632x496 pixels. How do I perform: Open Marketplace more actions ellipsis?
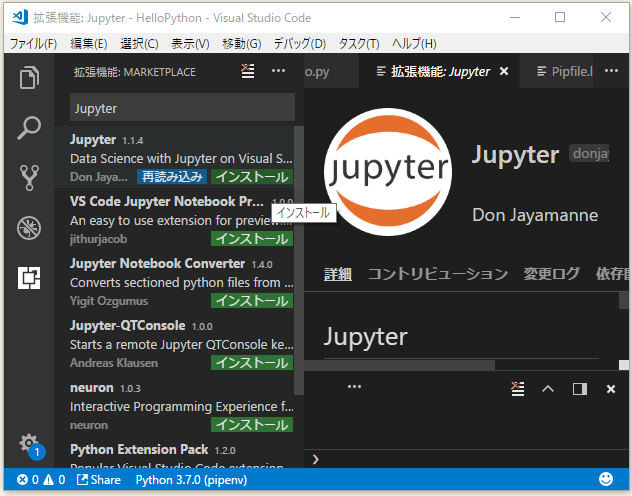click(x=279, y=71)
